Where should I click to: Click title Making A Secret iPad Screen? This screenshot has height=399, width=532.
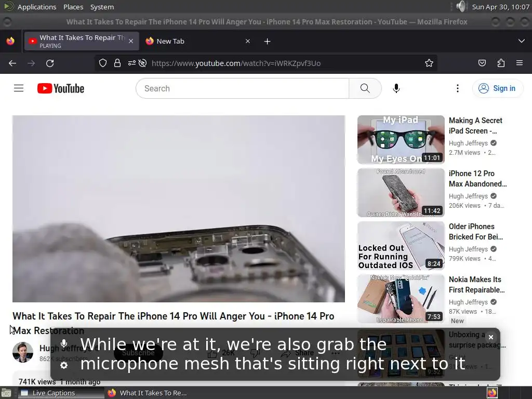point(475,126)
